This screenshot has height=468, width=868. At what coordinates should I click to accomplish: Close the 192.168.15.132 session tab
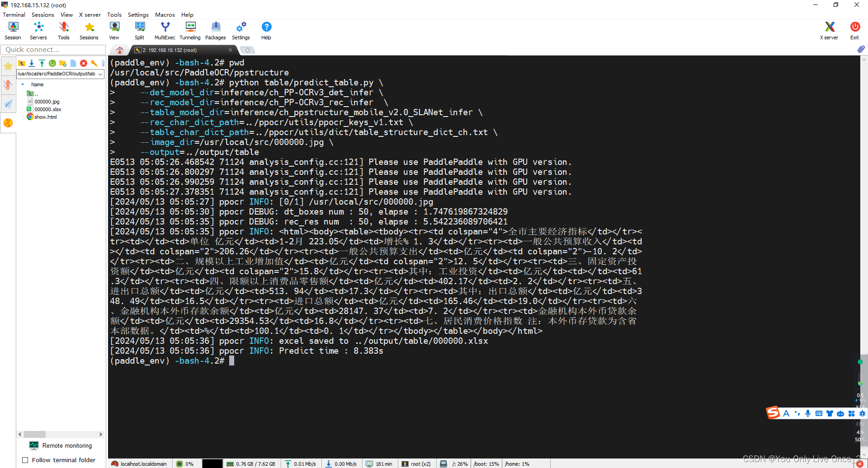pos(231,50)
